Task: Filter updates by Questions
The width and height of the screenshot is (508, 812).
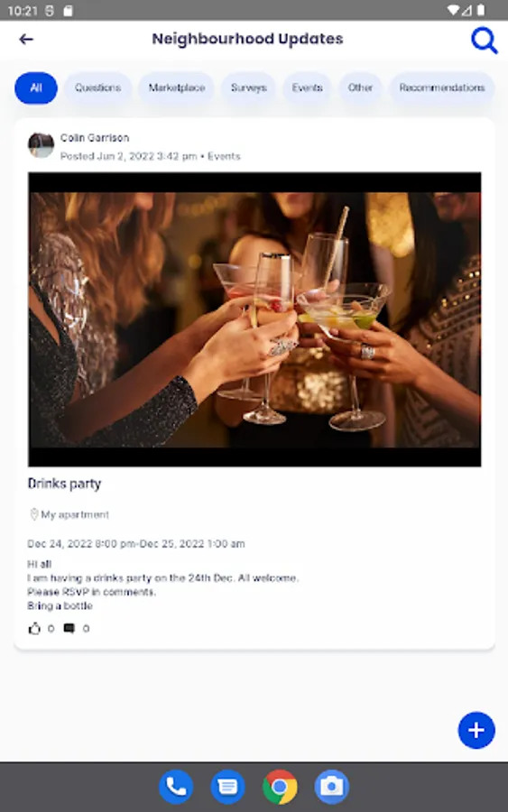Action: point(97,88)
